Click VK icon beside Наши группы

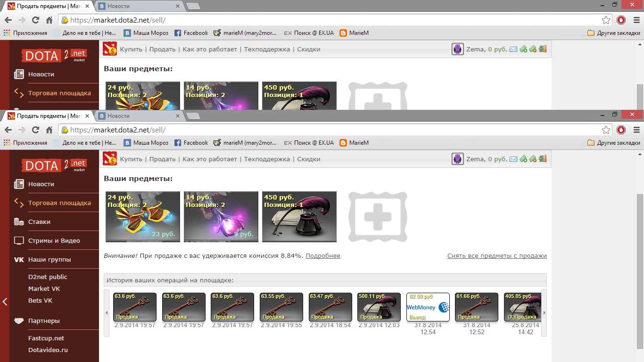[19, 260]
